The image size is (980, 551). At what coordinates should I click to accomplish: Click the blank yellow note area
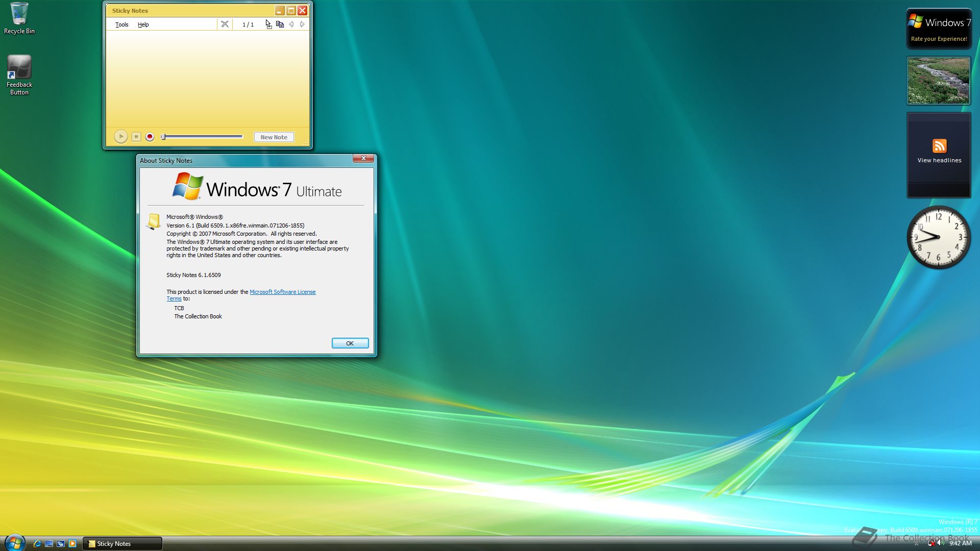tap(207, 78)
